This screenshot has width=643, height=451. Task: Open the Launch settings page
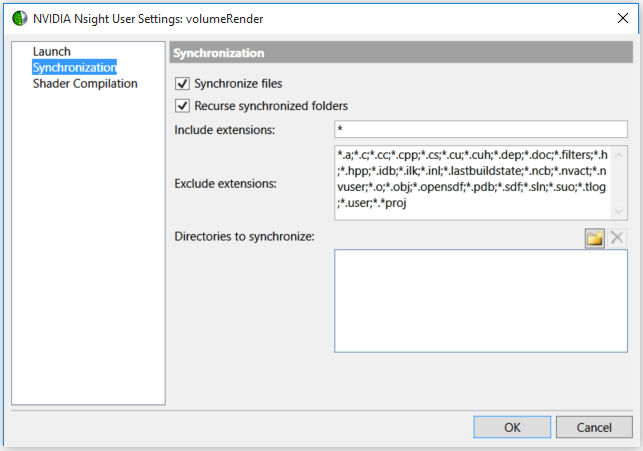[x=52, y=52]
